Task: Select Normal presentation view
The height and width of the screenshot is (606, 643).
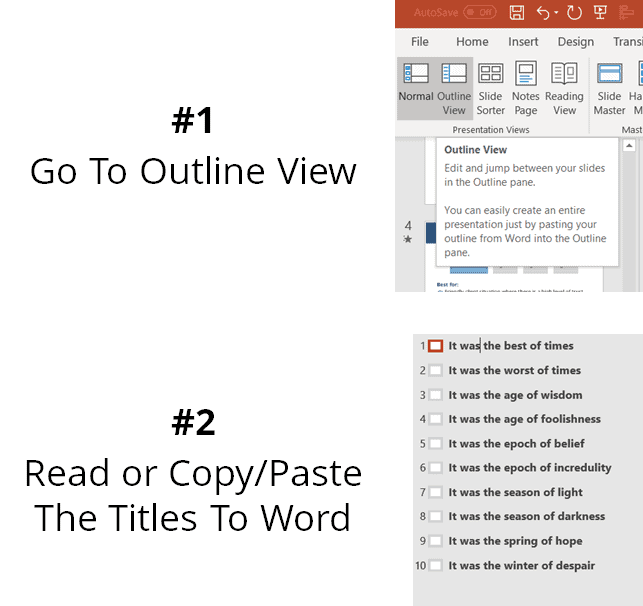Action: pos(416,88)
